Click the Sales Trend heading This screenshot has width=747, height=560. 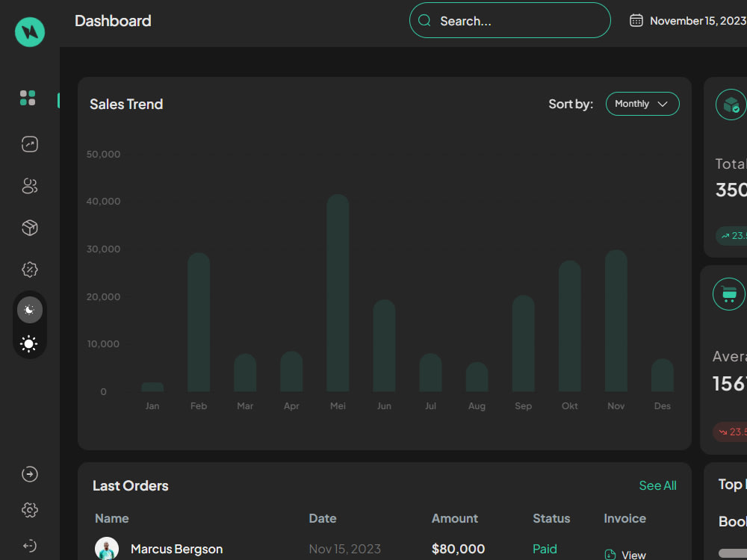tap(126, 105)
